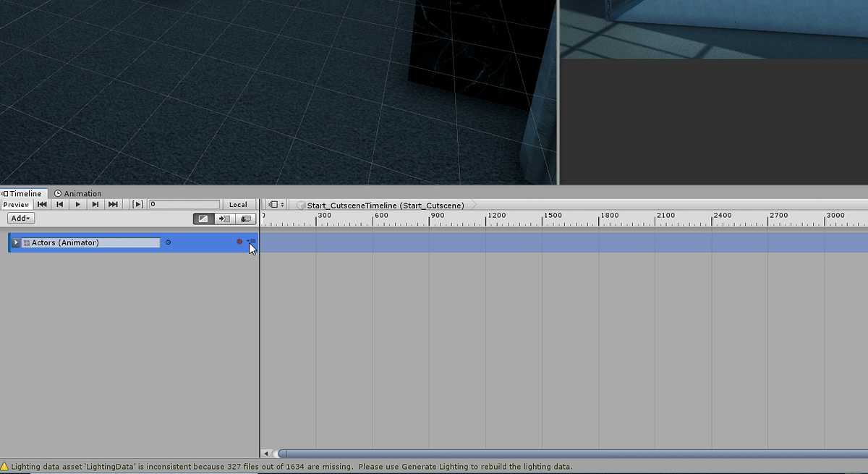Open the Add track dropdown
The height and width of the screenshot is (474, 868).
pos(20,218)
